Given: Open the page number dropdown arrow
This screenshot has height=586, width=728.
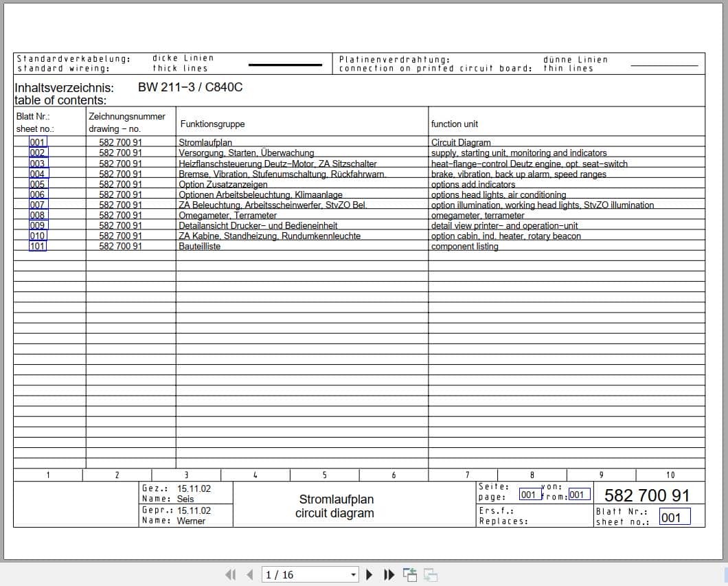Looking at the screenshot, I should pyautogui.click(x=353, y=575).
